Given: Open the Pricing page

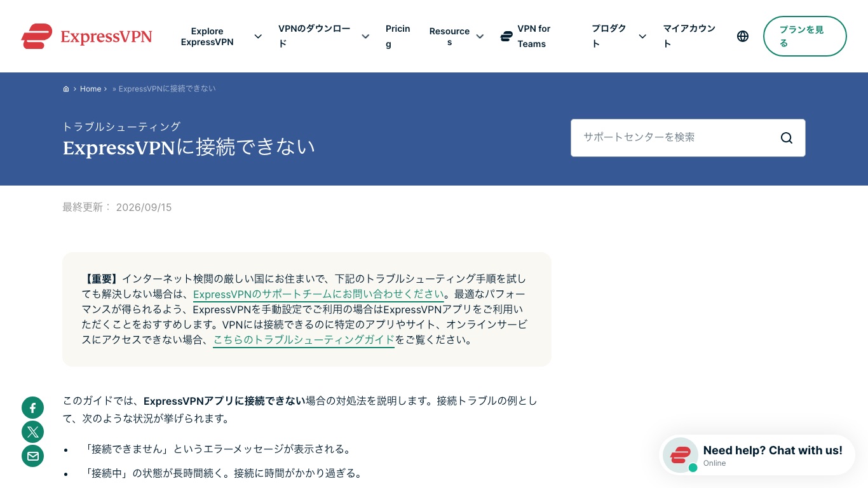Looking at the screenshot, I should 398,36.
